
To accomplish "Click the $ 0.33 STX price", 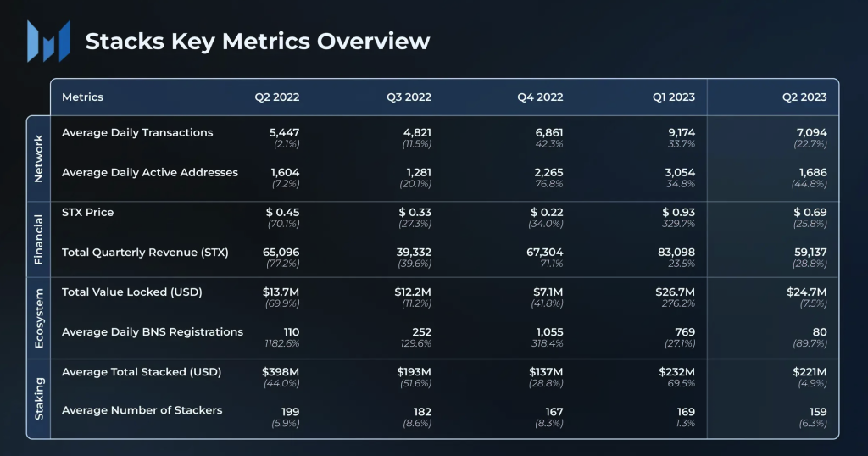I will [x=415, y=213].
